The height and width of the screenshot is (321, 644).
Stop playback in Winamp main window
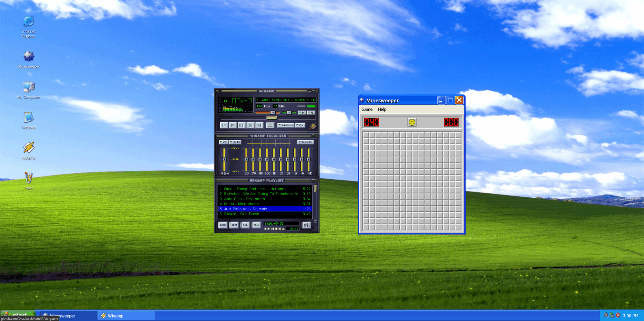coord(250,125)
